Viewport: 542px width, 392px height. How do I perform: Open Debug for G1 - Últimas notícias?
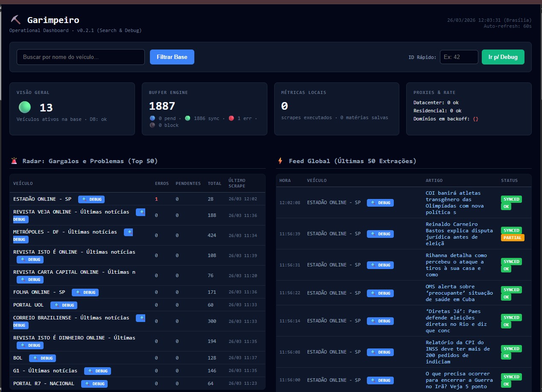point(97,371)
